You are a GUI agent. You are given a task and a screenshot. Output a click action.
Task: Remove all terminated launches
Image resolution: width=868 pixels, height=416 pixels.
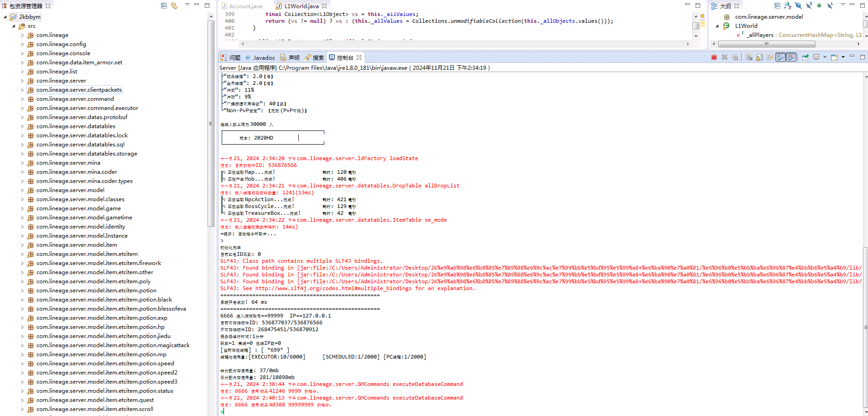(x=735, y=57)
